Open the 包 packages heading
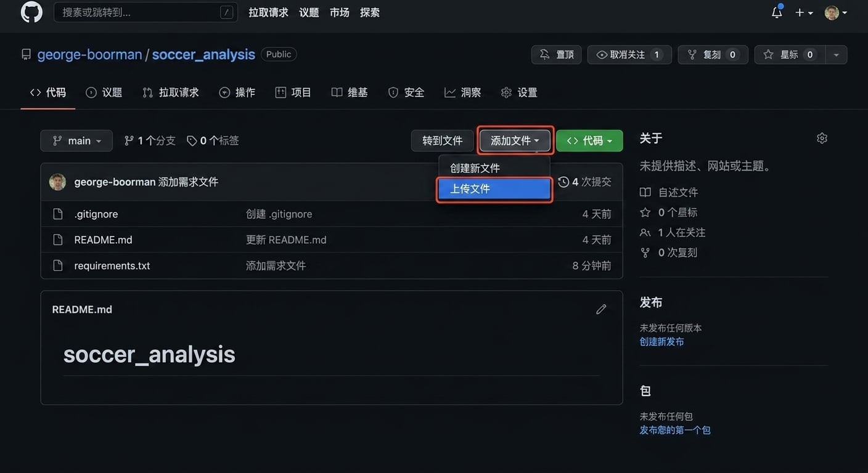The height and width of the screenshot is (473, 868). pos(645,391)
